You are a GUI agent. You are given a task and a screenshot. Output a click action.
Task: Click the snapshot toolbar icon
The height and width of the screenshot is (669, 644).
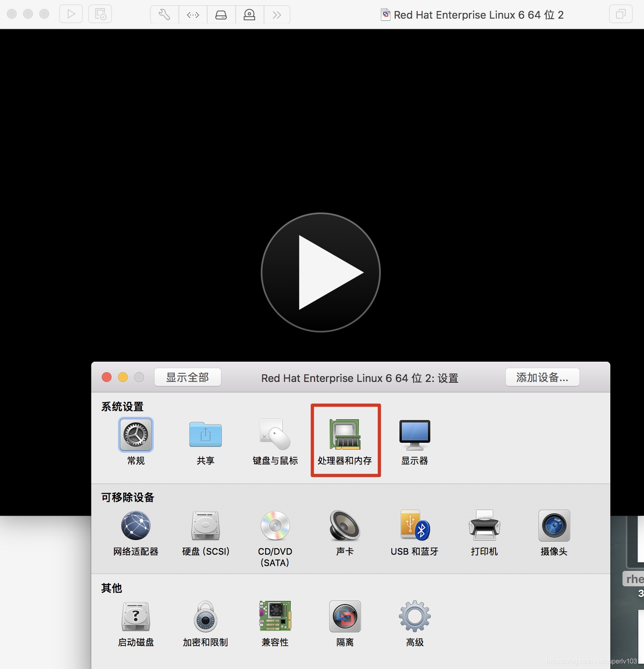coord(100,14)
